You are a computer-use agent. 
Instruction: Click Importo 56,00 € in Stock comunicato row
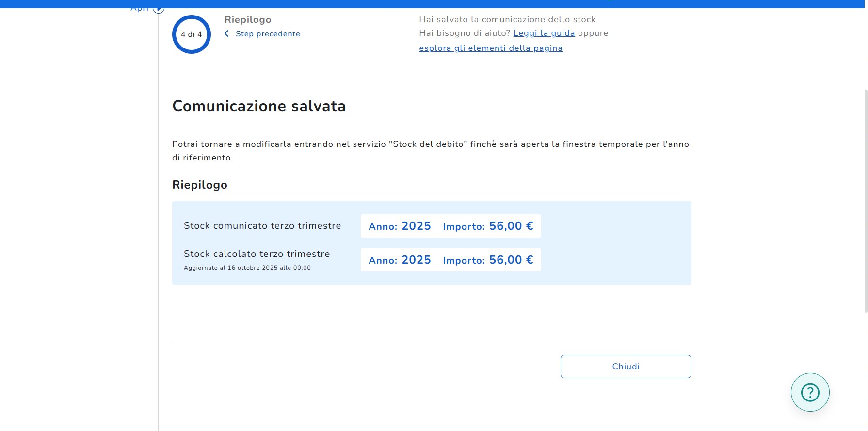pos(488,226)
